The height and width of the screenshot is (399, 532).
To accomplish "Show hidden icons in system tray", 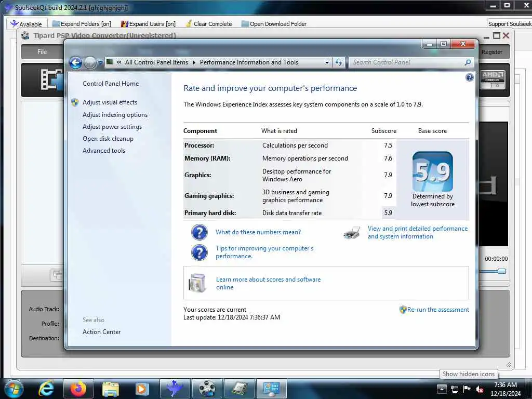I will (442, 389).
